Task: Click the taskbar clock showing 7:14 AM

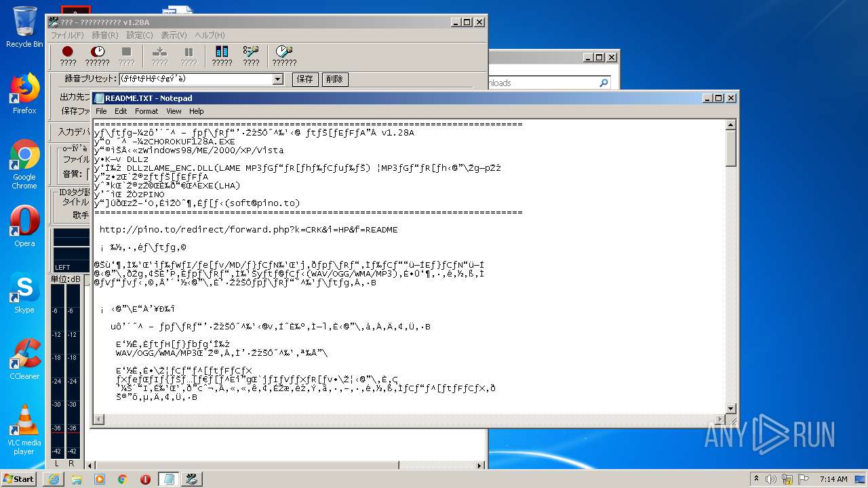Action: pos(833,479)
